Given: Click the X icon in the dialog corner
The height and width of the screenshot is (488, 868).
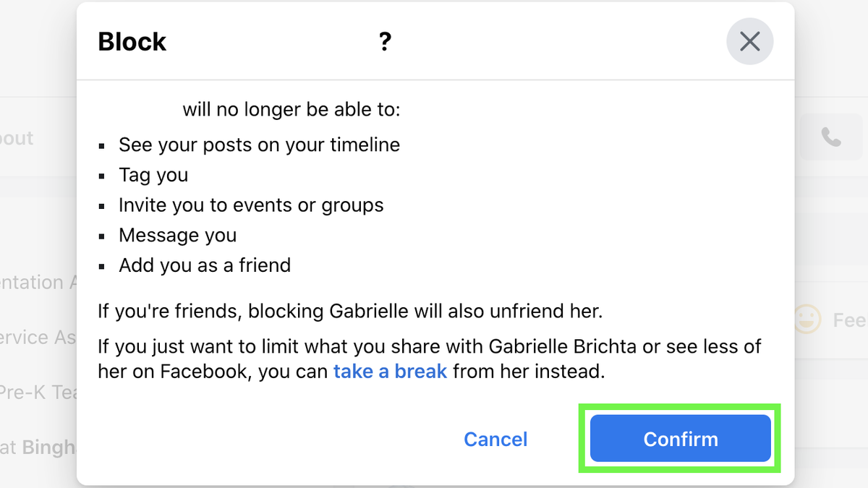Looking at the screenshot, I should tap(749, 41).
